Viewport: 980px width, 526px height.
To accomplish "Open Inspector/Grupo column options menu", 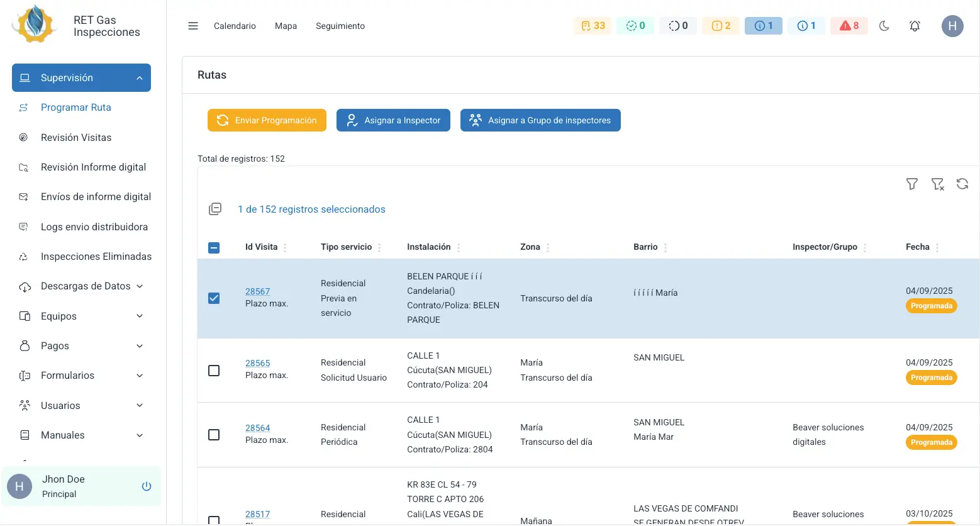I will click(x=865, y=247).
